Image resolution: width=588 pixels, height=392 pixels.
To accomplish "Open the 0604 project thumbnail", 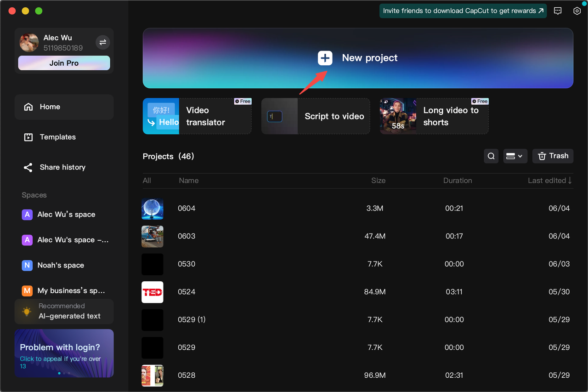I will tap(153, 209).
